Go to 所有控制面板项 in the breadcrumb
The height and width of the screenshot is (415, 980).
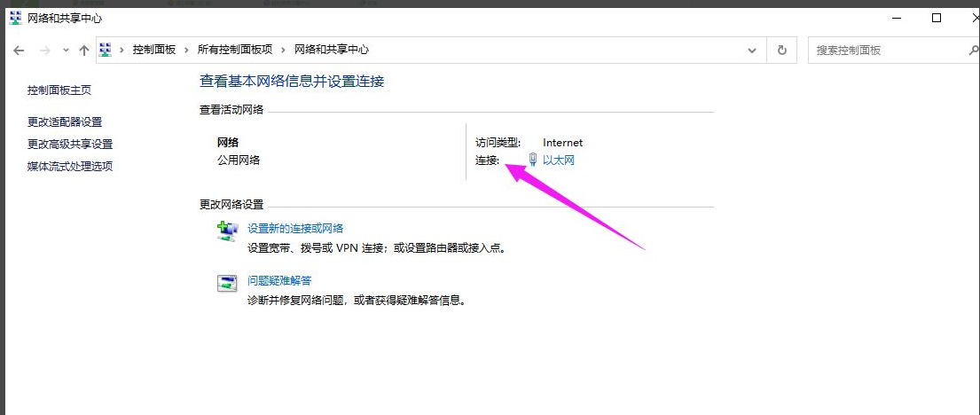point(236,51)
